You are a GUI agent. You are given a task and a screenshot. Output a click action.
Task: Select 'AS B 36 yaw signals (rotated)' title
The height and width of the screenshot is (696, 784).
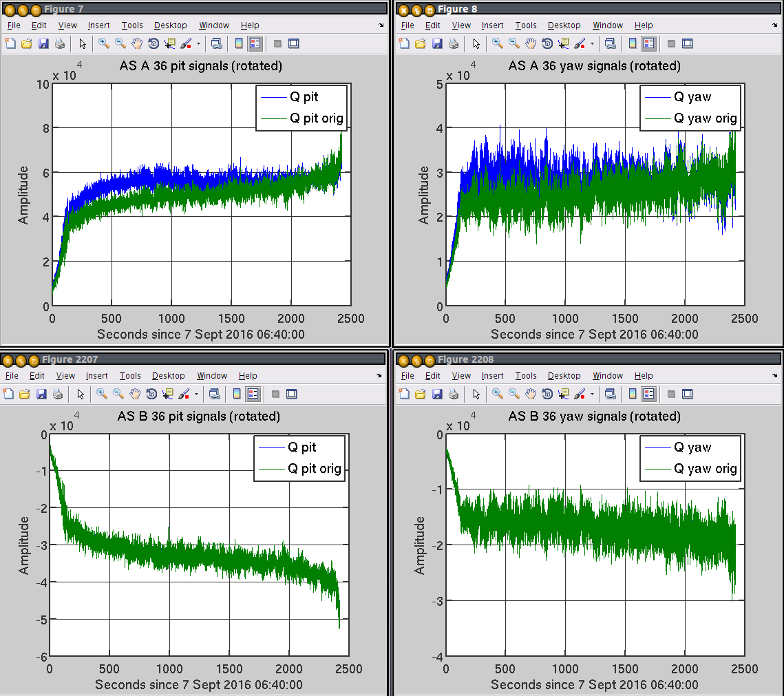click(595, 416)
